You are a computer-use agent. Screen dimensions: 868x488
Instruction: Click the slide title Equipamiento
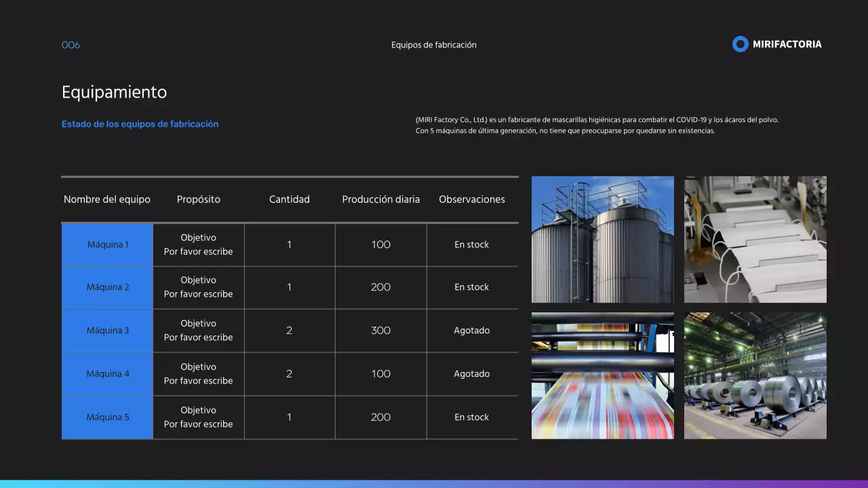(115, 92)
